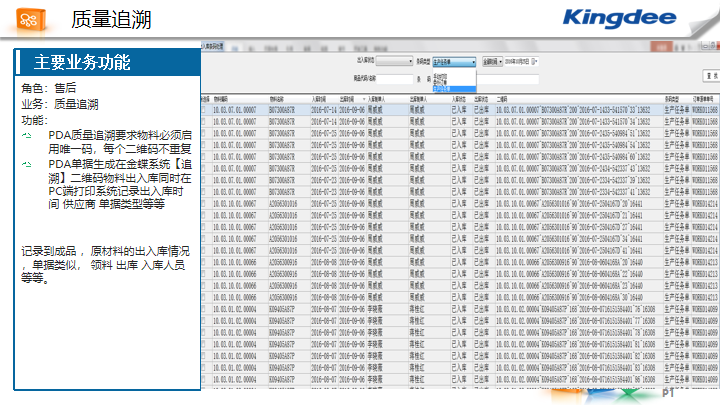Click the inner window minimize button
The height and width of the screenshot is (405, 720).
706,45
